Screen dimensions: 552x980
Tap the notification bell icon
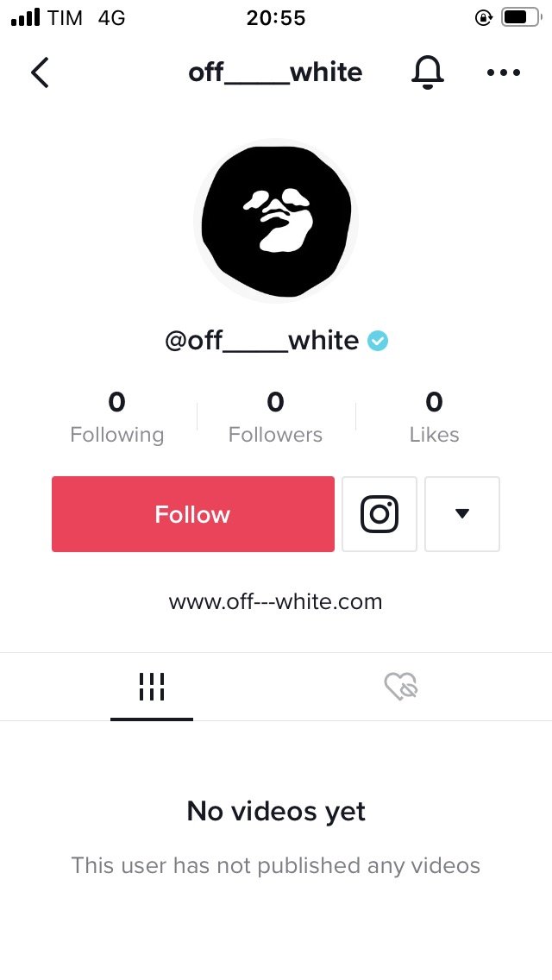pos(428,72)
